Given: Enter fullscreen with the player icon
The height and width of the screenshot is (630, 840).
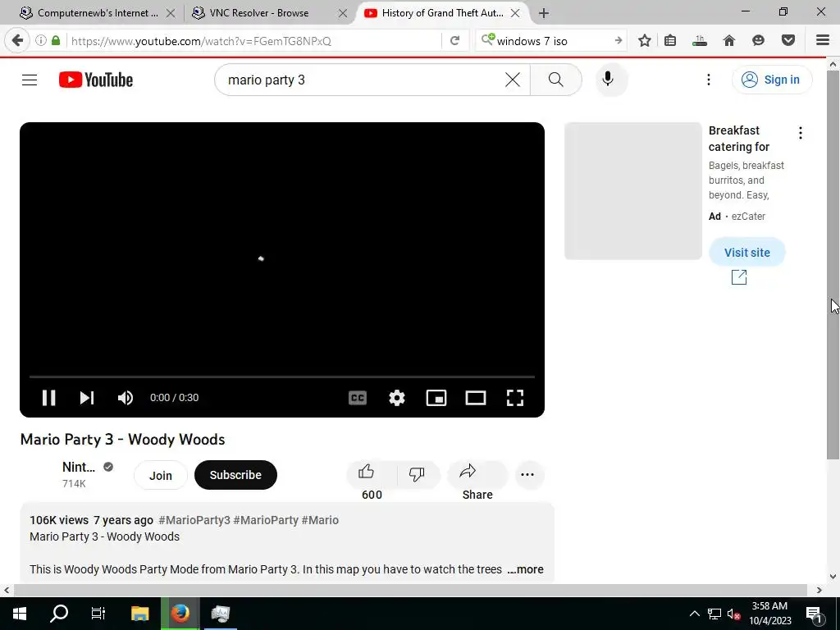Looking at the screenshot, I should click(515, 398).
